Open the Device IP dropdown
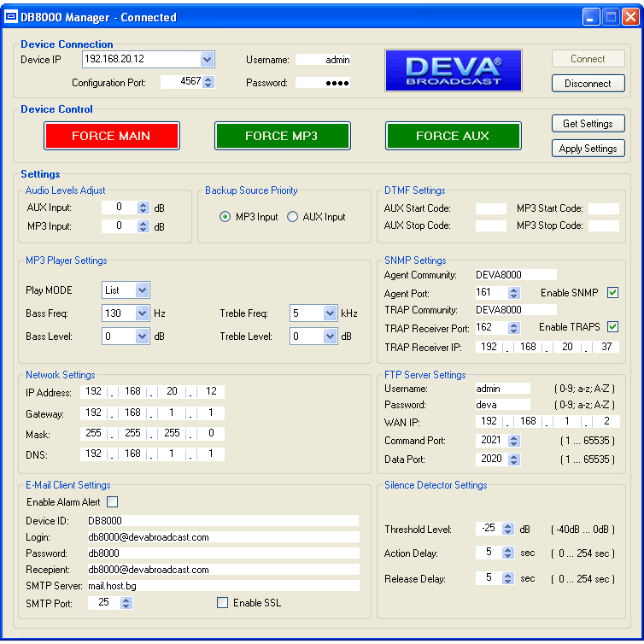644x644 pixels. tap(207, 59)
